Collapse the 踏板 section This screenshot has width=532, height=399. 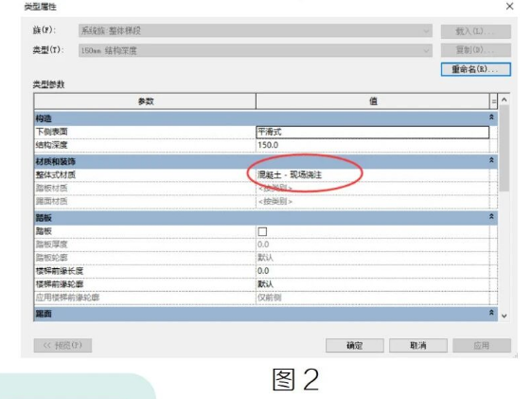(491, 216)
